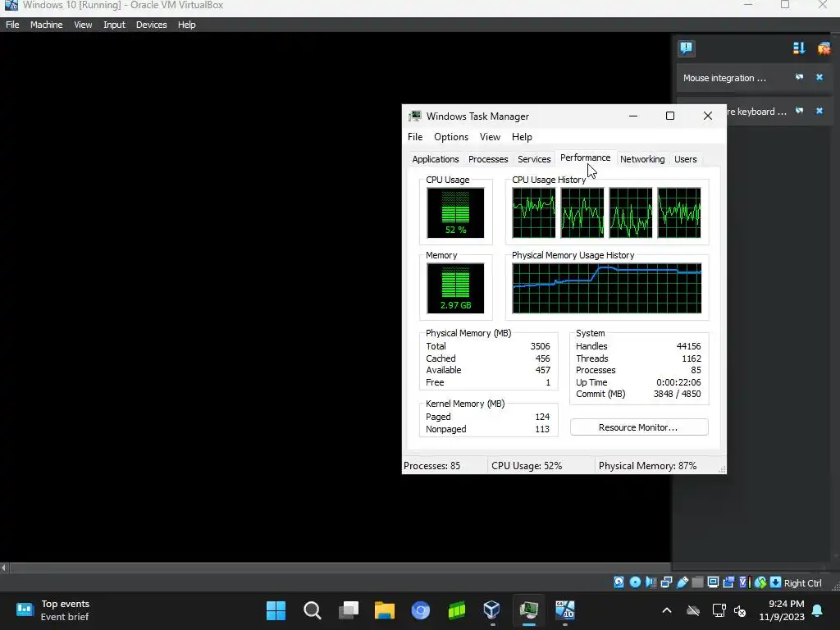Click the Right Ctrl host key indicator
Image resolution: width=840 pixels, height=630 pixels.
pyautogui.click(x=802, y=583)
